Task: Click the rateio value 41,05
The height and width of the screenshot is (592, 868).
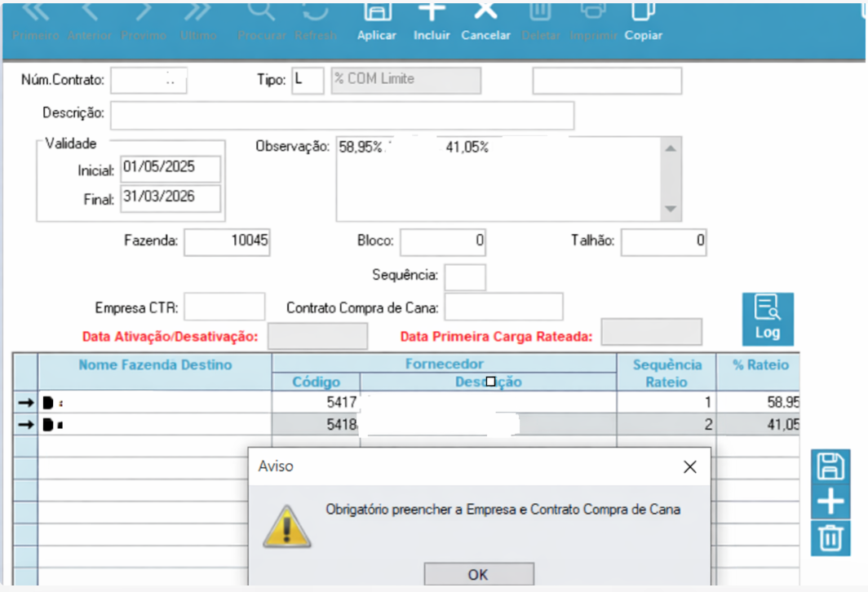Action: 759,424
